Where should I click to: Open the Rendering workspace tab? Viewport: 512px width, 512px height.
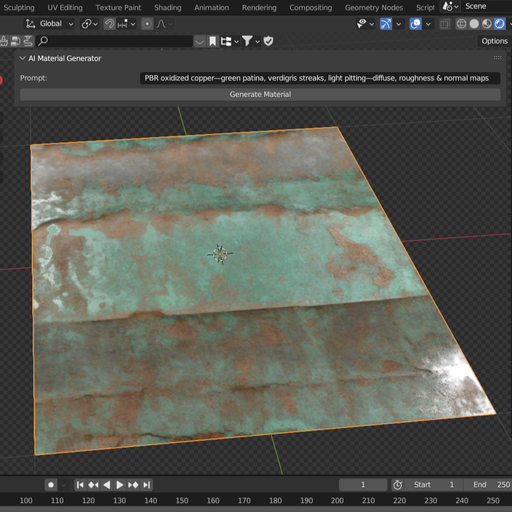[x=259, y=7]
